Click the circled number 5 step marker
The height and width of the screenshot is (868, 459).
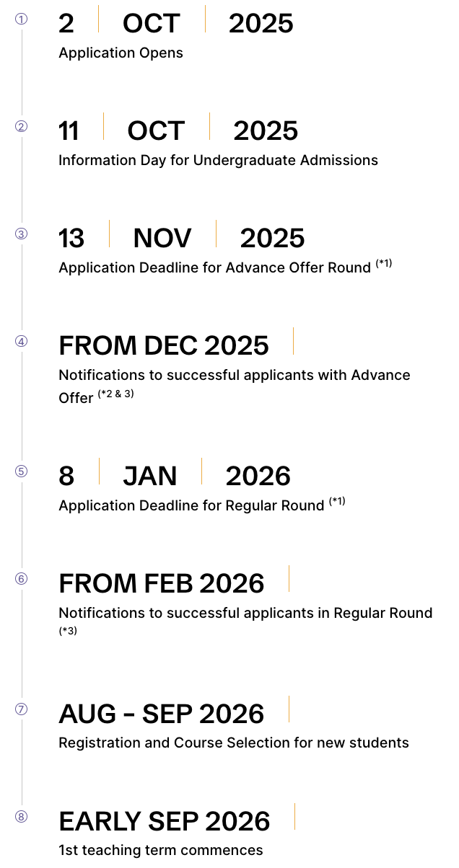pyautogui.click(x=22, y=471)
